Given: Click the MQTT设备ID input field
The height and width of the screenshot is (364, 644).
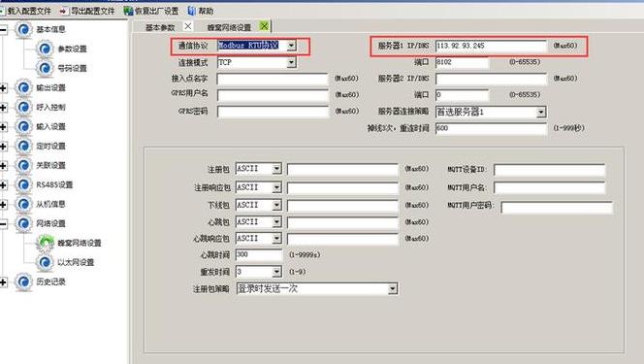Looking at the screenshot, I should tap(549, 170).
